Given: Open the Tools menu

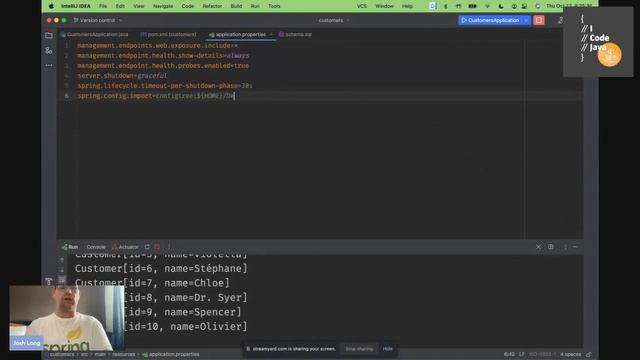Looking at the screenshot, I should click(x=274, y=6).
